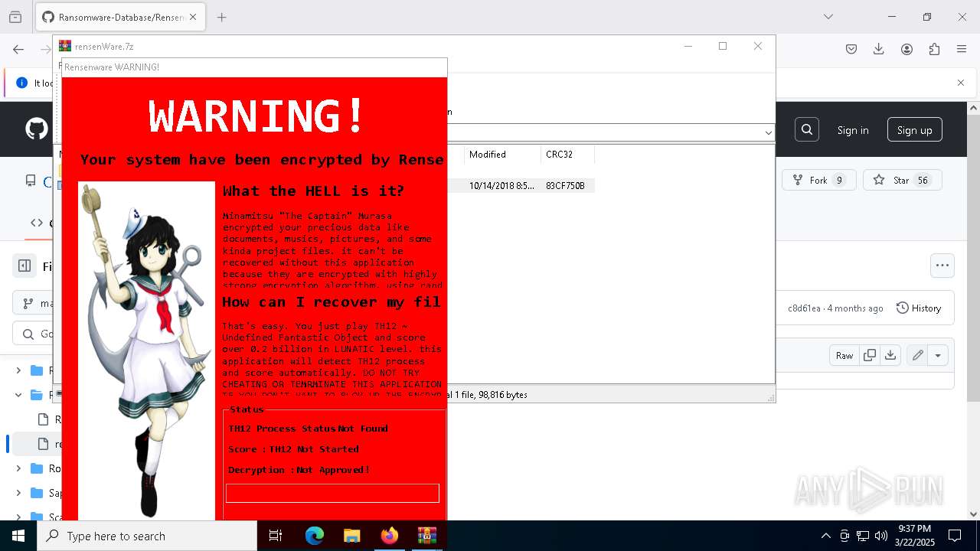Click the Sign up button
980x551 pixels.
pyautogui.click(x=914, y=130)
